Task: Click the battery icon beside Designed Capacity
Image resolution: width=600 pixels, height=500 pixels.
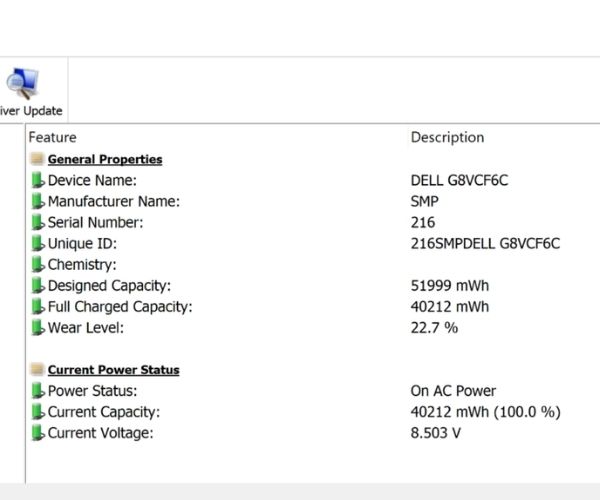Action: tap(38, 286)
